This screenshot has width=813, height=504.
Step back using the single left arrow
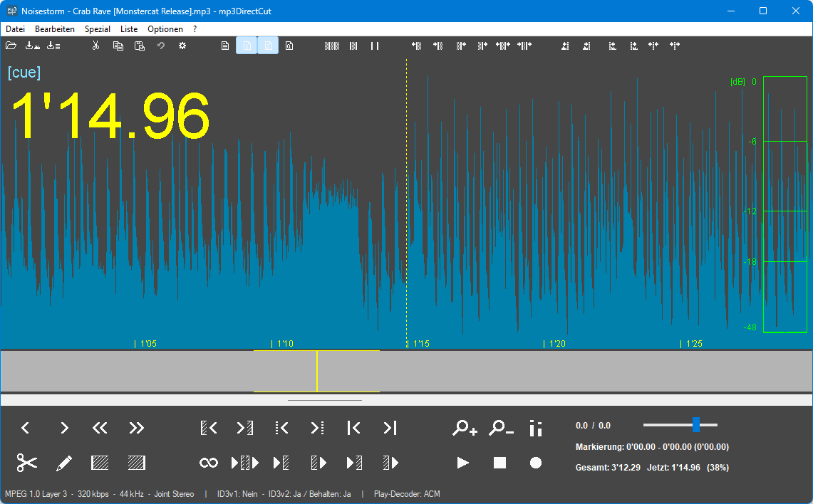[x=26, y=428]
